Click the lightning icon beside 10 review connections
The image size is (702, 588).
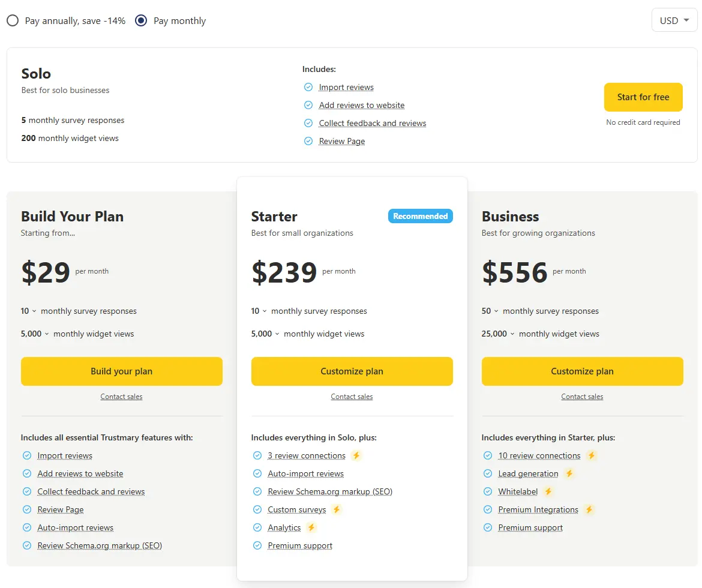591,455
